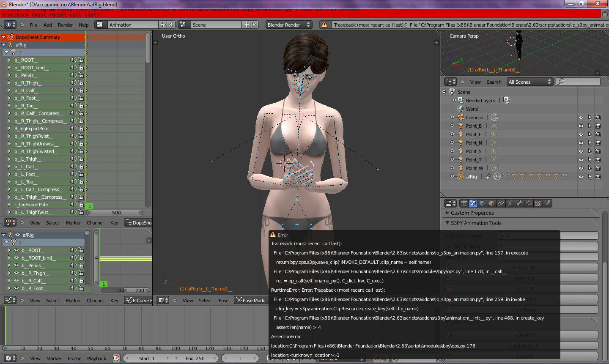609x364 pixels.
Task: Click the outliner search filter field
Action: 579,82
